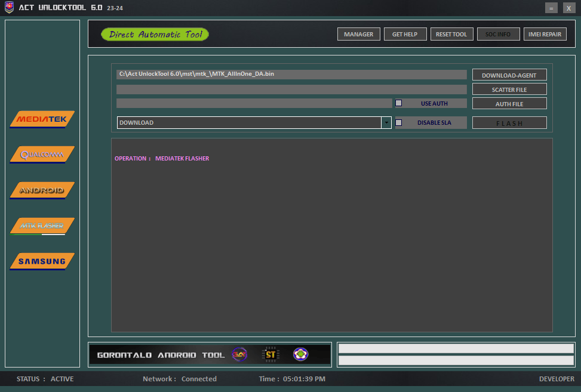581x392 pixels.
Task: Click the MTK_AllInOne_DA.bin path field
Action: (291, 74)
